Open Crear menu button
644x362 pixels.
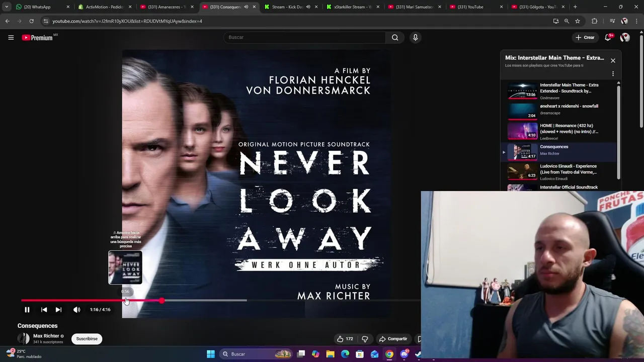coord(585,37)
